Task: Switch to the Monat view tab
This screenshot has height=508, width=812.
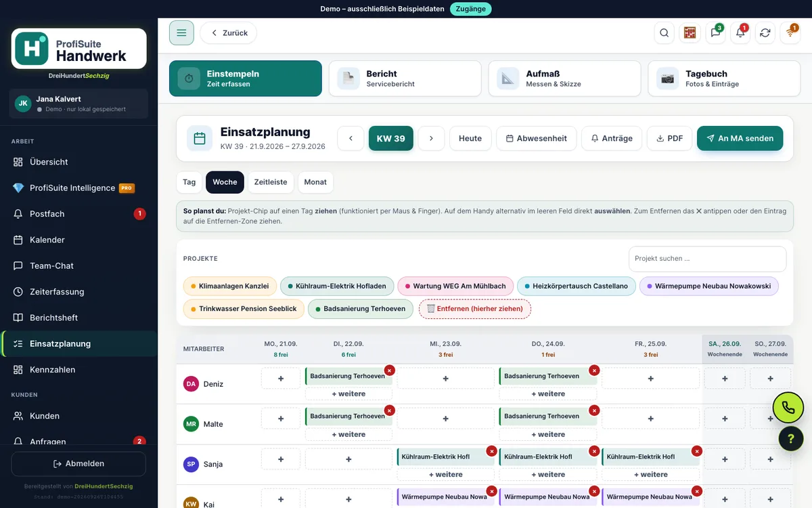Action: [315, 182]
